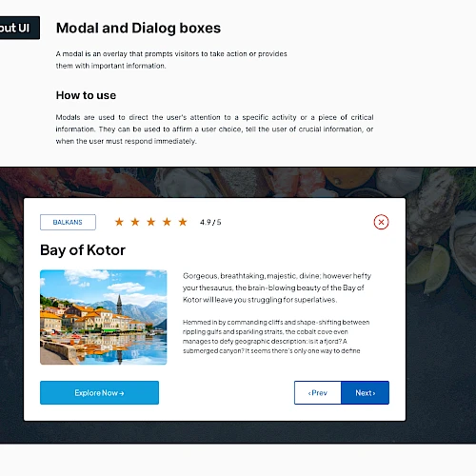Open the Bay of Kotor photo
The image size is (476, 476).
pos(104,317)
